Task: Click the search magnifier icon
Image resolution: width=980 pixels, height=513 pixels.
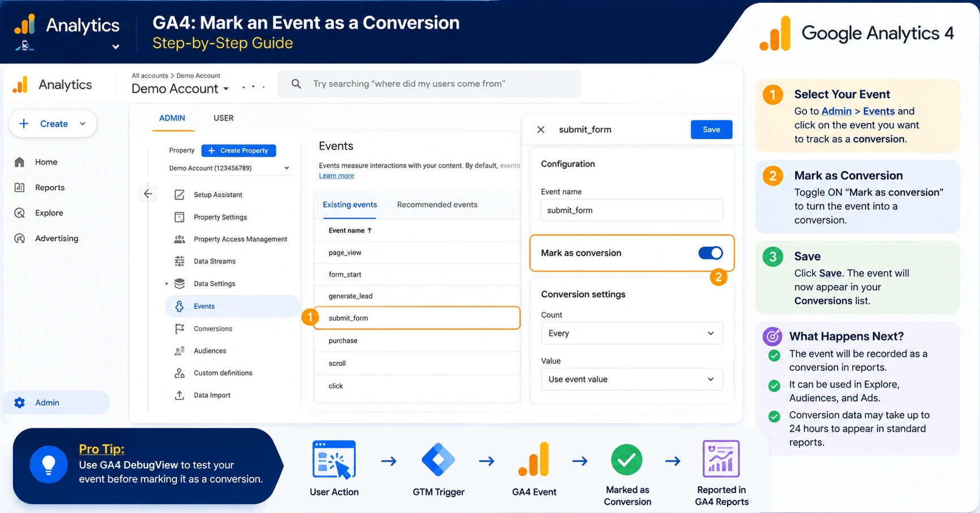Action: 296,84
